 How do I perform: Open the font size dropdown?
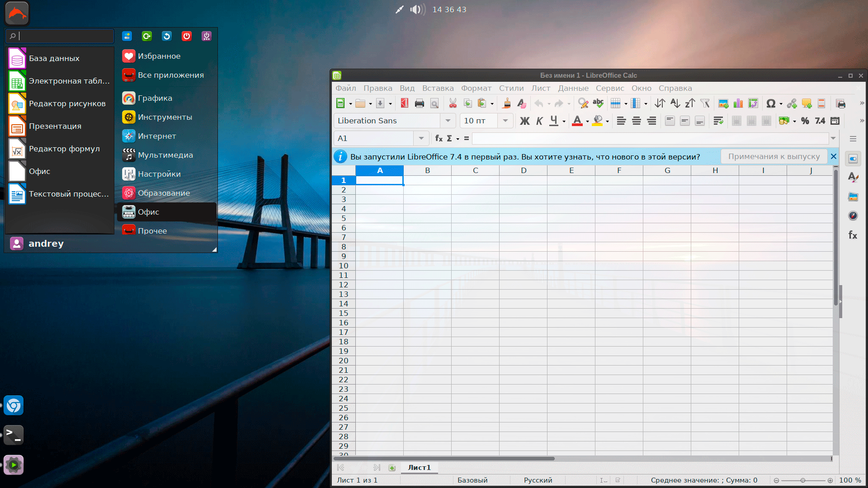[x=505, y=121]
